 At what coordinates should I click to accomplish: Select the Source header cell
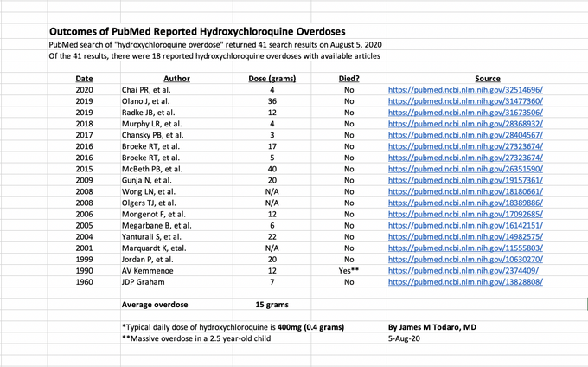(488, 79)
